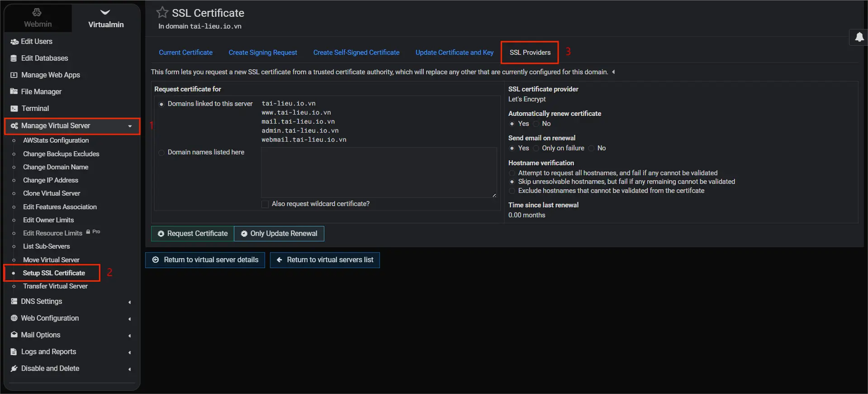868x394 pixels.
Task: Click the Mail Options envelope icon
Action: point(14,335)
